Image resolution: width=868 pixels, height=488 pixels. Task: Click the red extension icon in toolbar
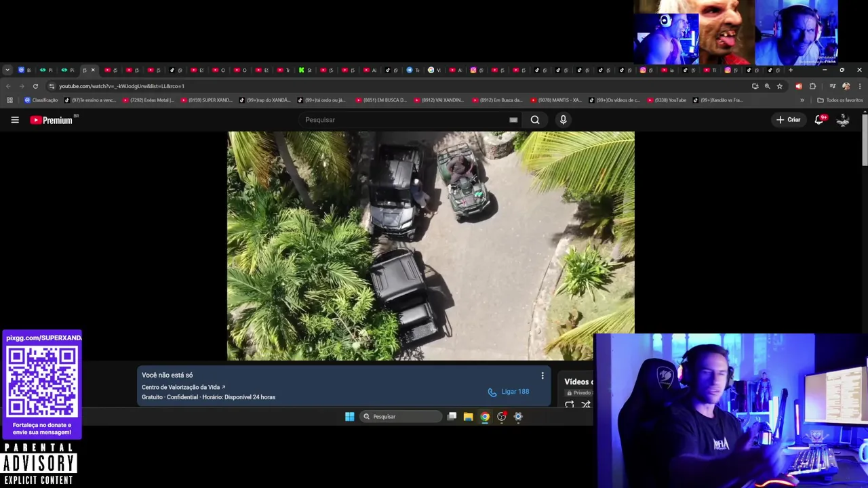[798, 86]
